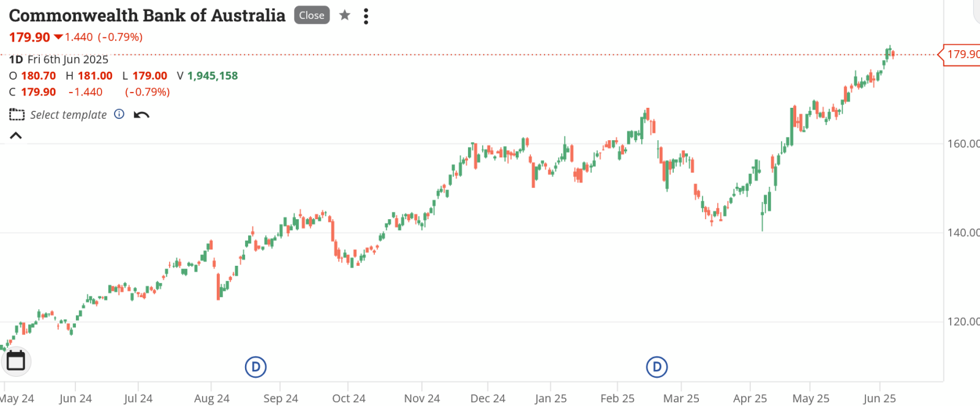Click the dividend marker near Sep 24

(255, 367)
